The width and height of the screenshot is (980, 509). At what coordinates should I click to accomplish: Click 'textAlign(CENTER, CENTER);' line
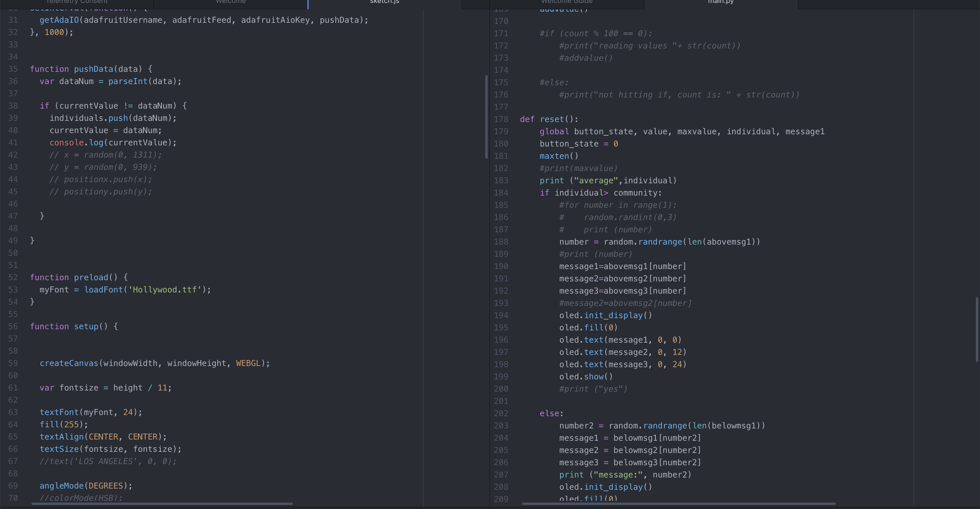[x=104, y=437]
